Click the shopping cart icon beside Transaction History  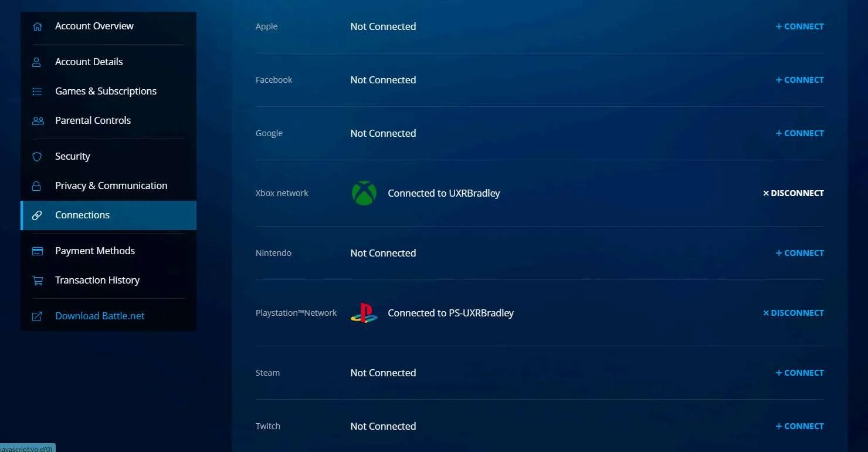click(38, 281)
